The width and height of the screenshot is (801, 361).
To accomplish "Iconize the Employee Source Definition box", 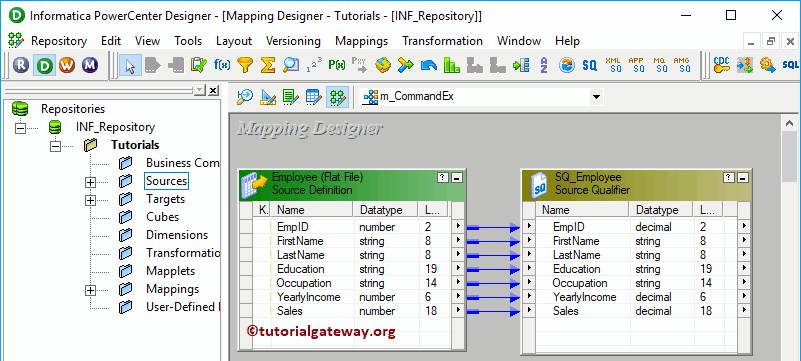I will (x=457, y=177).
